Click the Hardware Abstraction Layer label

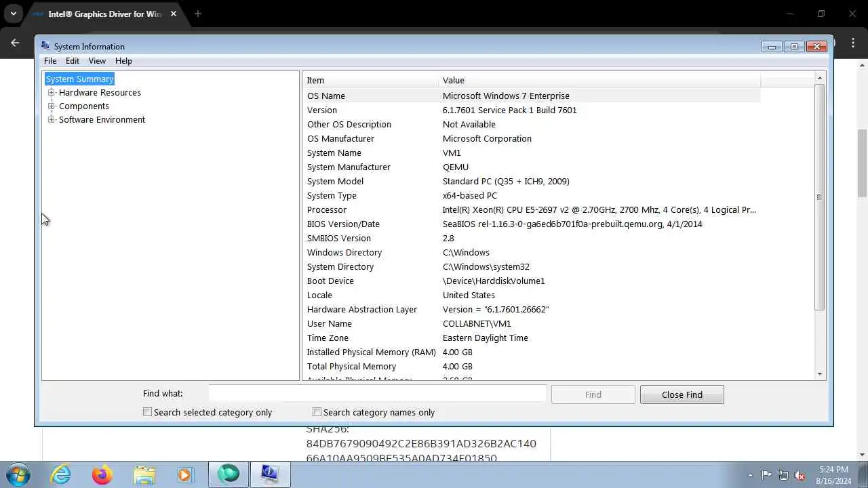(361, 309)
